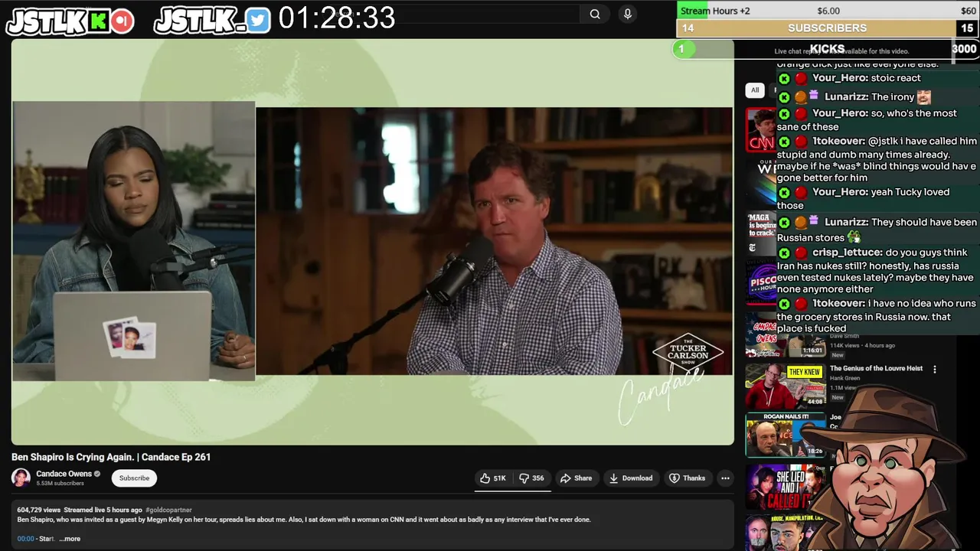The width and height of the screenshot is (980, 551).
Task: Click the Thanks button
Action: click(x=687, y=478)
